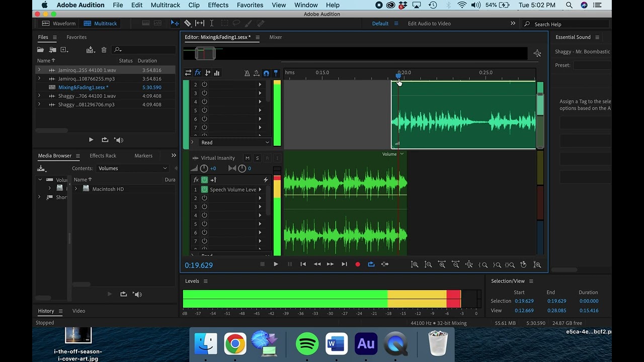
Task: Open the Clip menu
Action: point(194,5)
